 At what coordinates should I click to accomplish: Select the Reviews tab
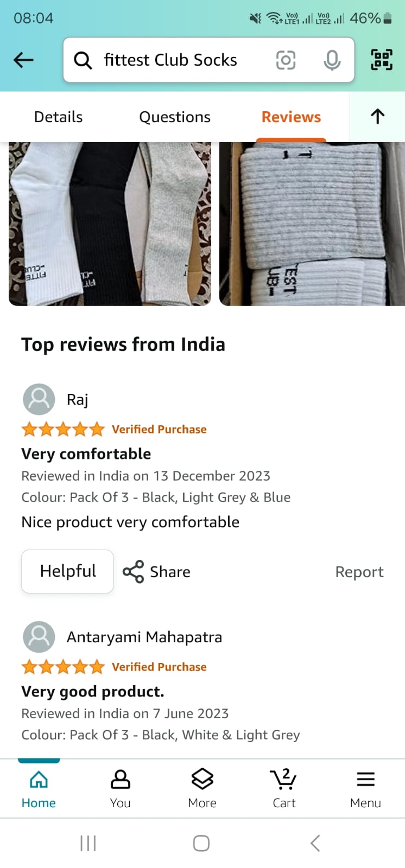(291, 117)
